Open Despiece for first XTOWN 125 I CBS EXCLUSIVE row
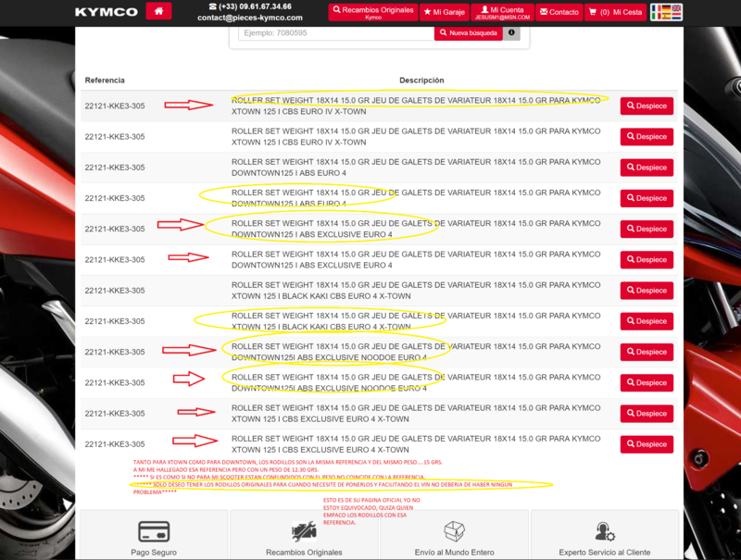The height and width of the screenshot is (560, 741). [x=647, y=413]
